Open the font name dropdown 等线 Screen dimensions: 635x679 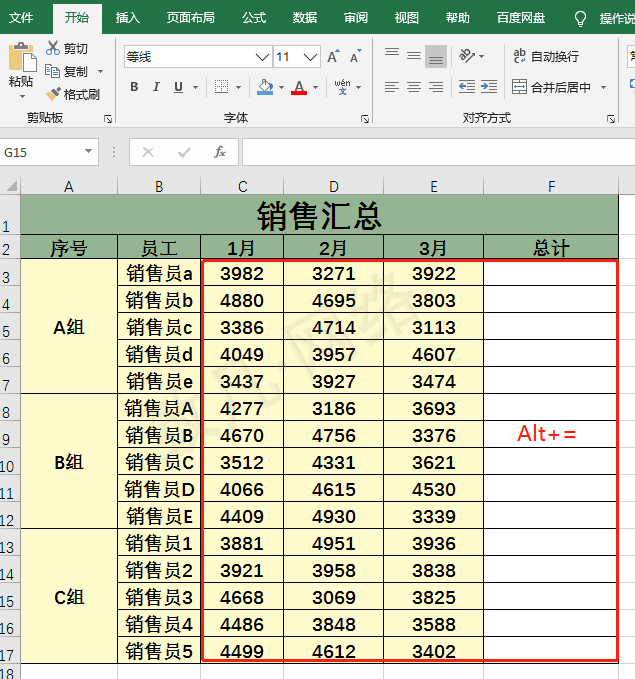(262, 57)
